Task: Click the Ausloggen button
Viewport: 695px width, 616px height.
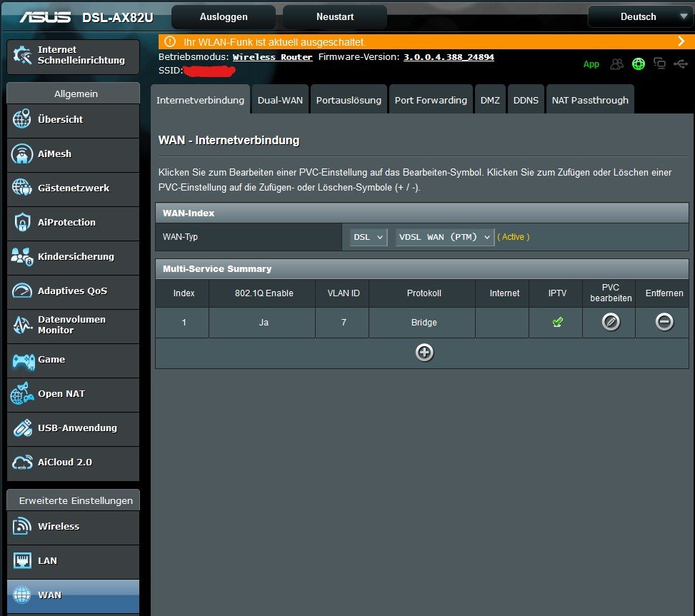Action: (x=224, y=17)
